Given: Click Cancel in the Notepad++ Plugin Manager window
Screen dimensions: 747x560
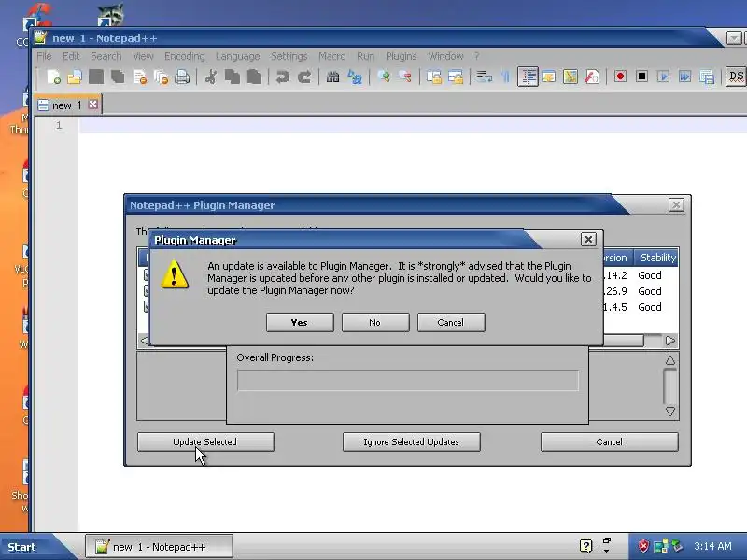Looking at the screenshot, I should [x=610, y=441].
